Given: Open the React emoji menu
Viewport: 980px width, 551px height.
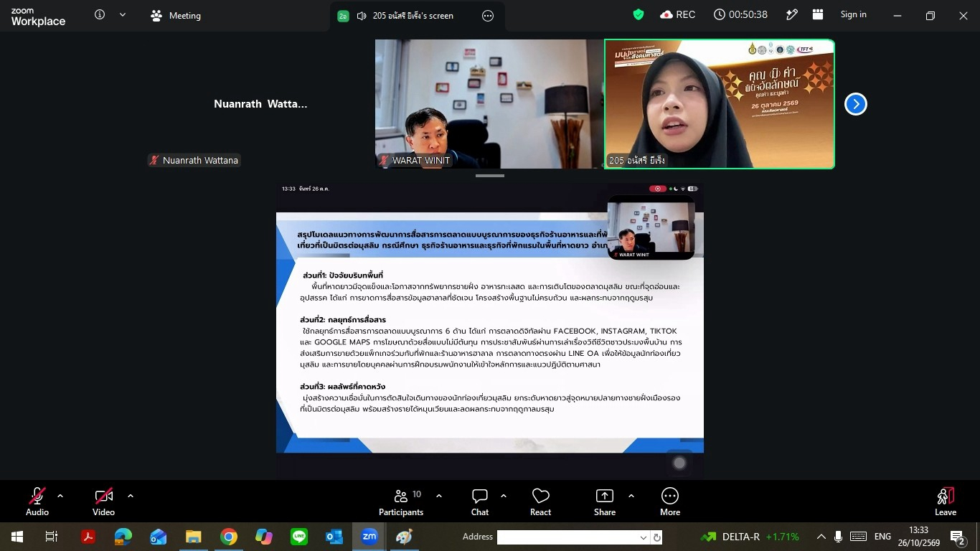Looking at the screenshot, I should pyautogui.click(x=540, y=501).
